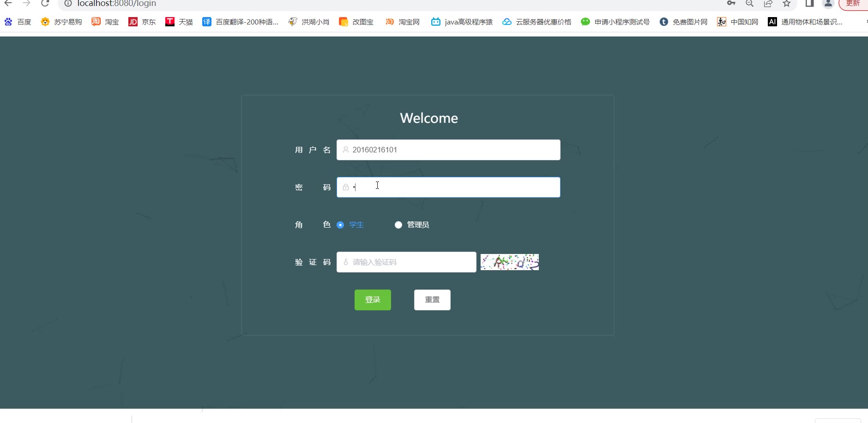Open the 通用物体和场景识别 bookmark
This screenshot has width=868, height=423.
click(805, 22)
